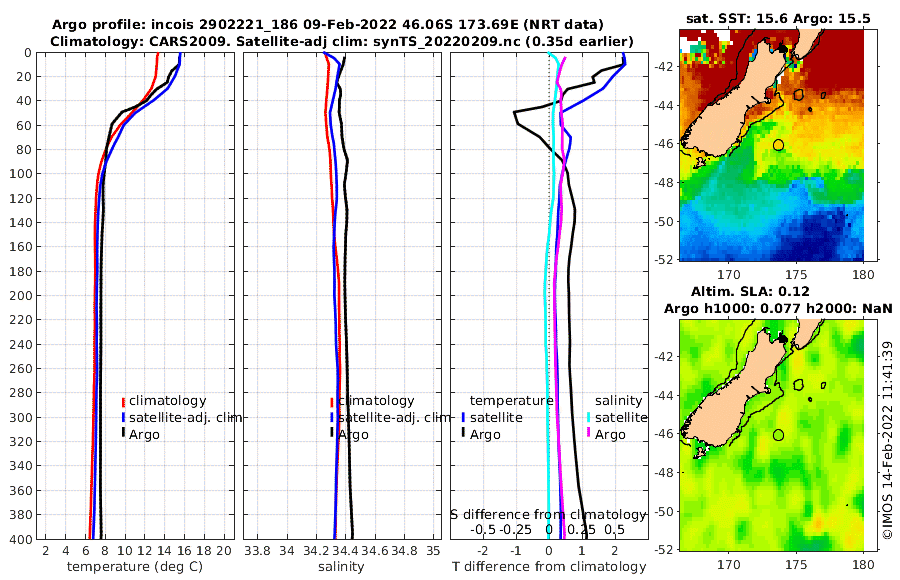Click the 'salinity' x-axis label under the second panel
Screen dimensions: 900x580
[341, 567]
